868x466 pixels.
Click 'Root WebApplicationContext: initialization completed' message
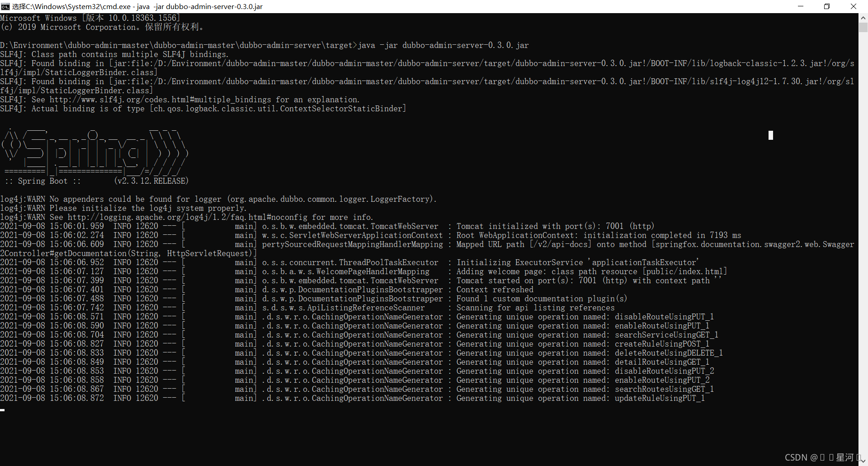[x=599, y=235]
